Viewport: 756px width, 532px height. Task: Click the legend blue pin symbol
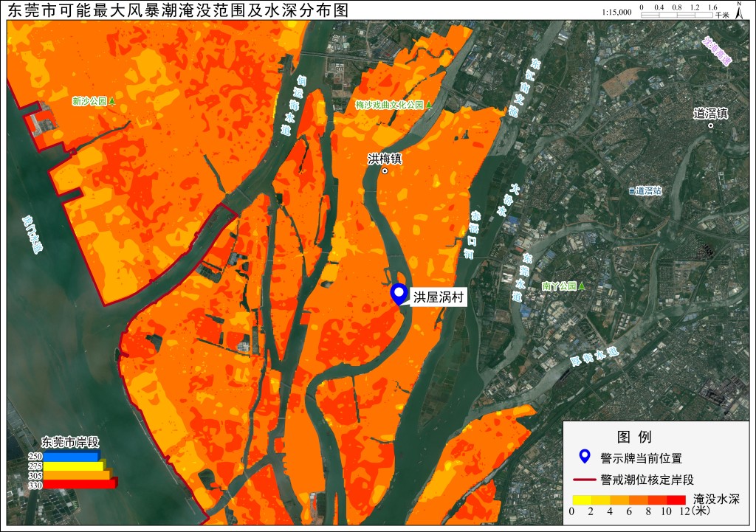click(x=585, y=456)
